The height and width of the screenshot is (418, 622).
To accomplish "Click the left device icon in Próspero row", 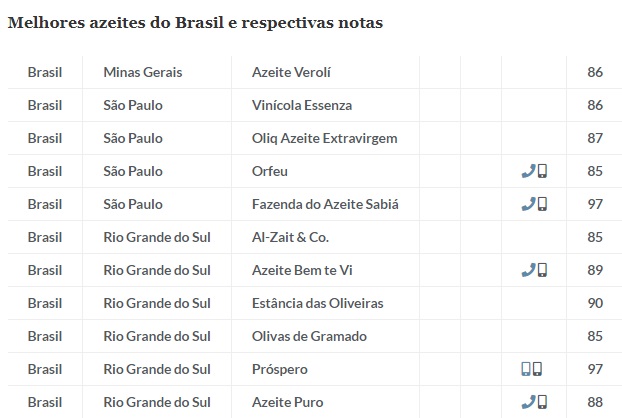I will (526, 369).
